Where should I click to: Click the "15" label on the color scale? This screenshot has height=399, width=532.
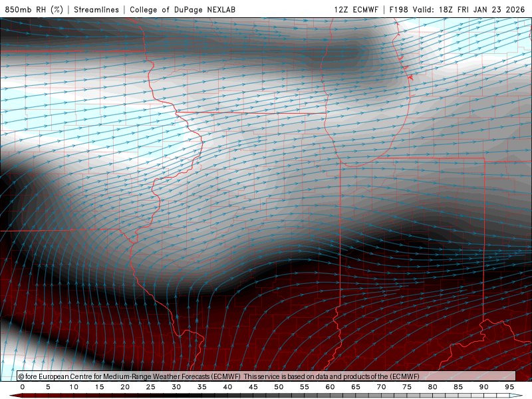[x=99, y=387]
